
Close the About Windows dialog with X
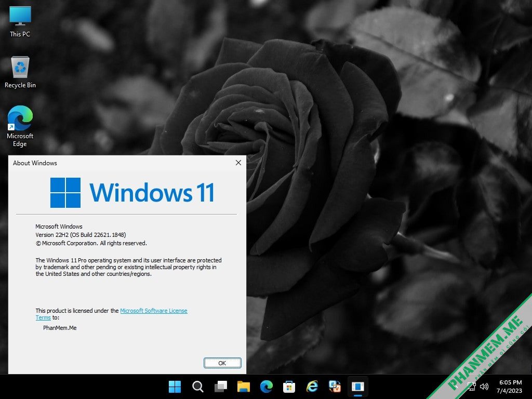coord(238,163)
